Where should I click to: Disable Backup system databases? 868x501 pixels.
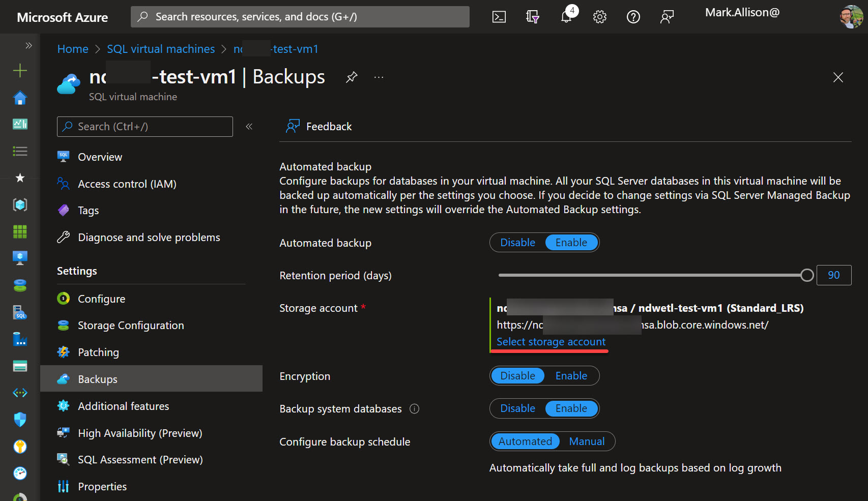tap(518, 408)
